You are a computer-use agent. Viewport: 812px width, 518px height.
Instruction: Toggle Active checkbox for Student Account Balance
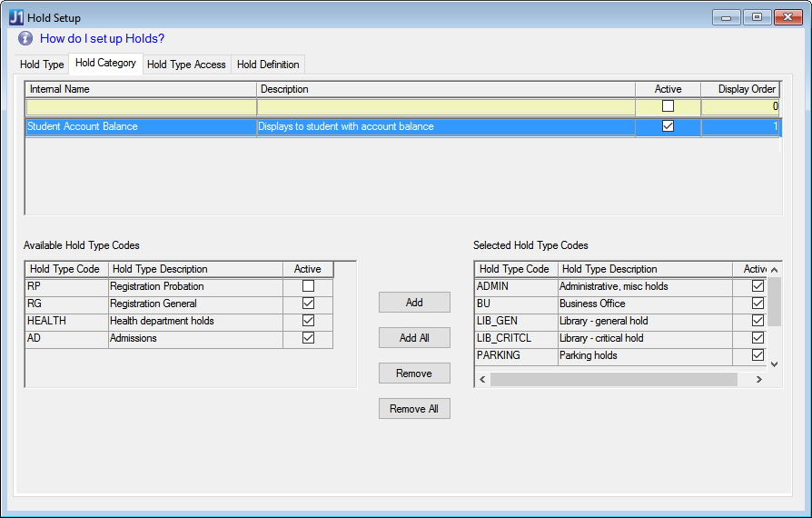pyautogui.click(x=668, y=126)
